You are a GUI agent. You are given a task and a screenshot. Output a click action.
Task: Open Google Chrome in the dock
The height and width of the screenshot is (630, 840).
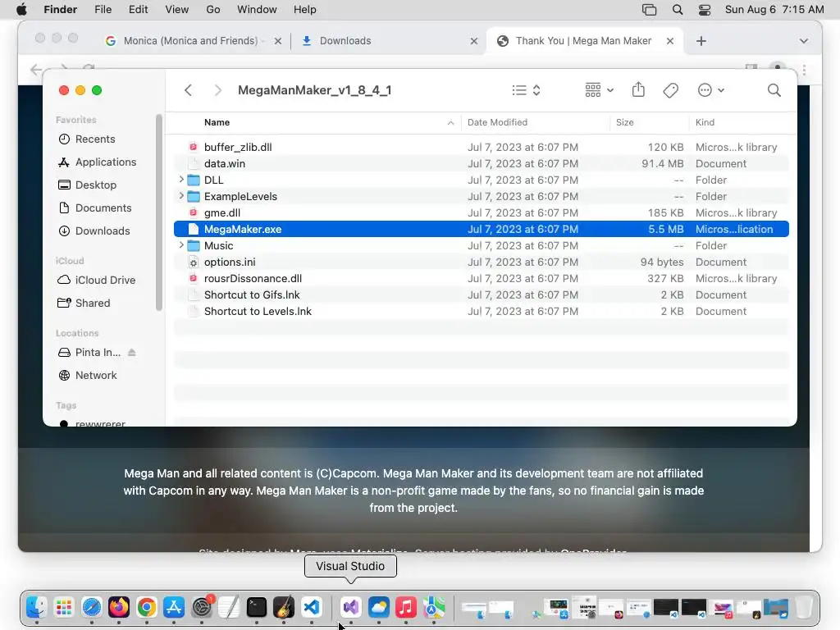[146, 607]
